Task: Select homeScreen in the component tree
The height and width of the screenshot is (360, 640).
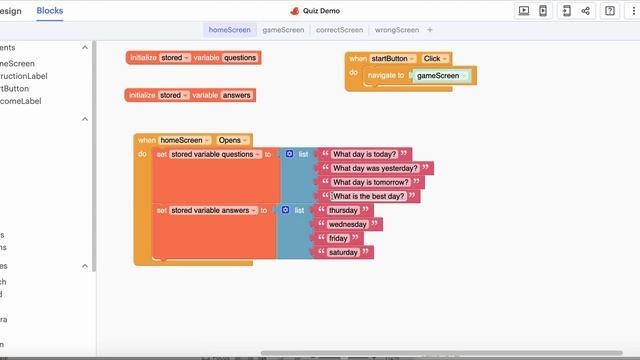Action: [x=17, y=64]
